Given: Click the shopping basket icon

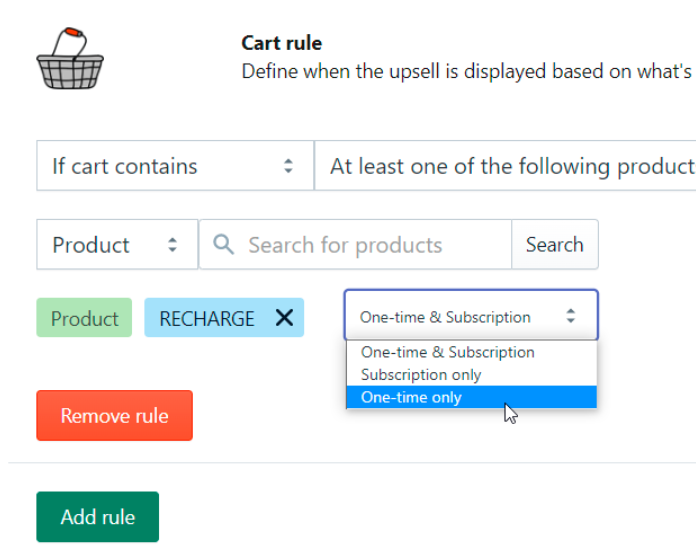Looking at the screenshot, I should point(71,59).
